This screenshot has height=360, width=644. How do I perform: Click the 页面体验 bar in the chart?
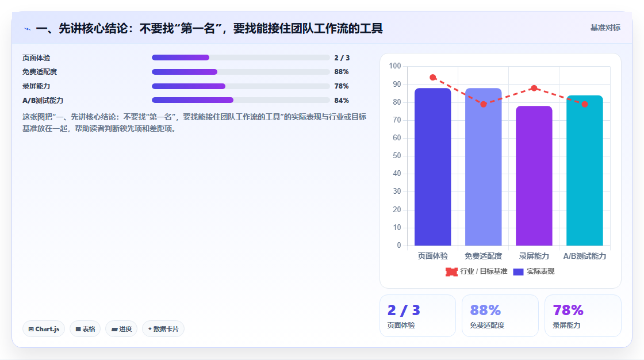(x=432, y=167)
